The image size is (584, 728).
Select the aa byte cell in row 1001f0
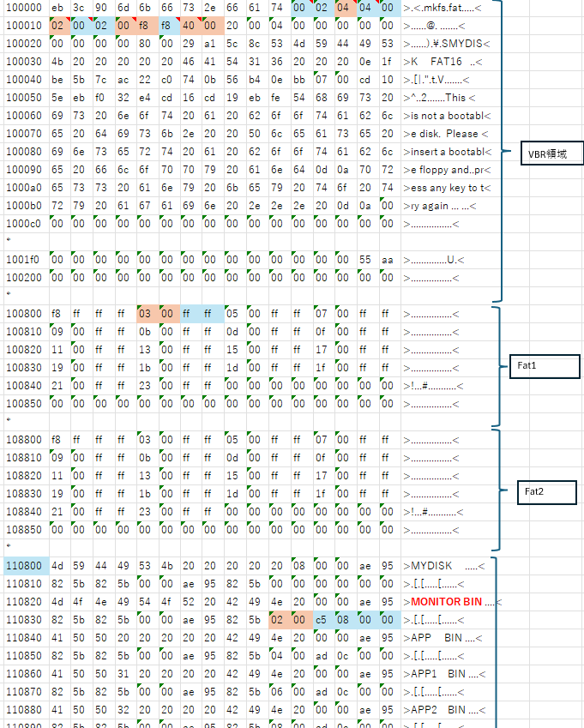coord(389,260)
